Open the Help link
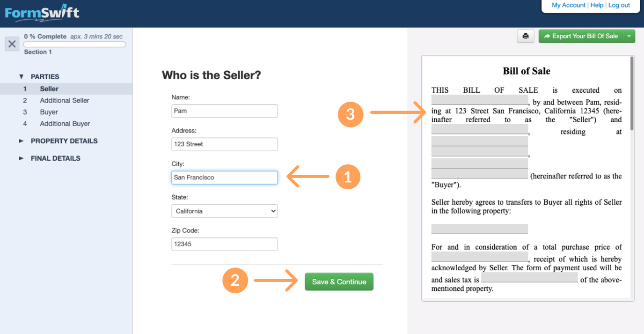Image resolution: width=644 pixels, height=334 pixels. pyautogui.click(x=597, y=5)
